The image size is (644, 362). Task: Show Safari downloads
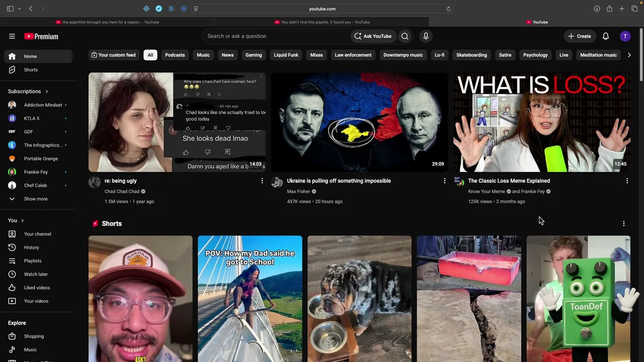pos(597,9)
